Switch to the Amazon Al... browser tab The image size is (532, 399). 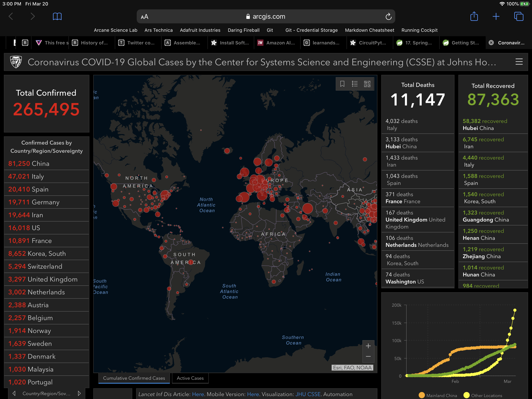click(277, 43)
